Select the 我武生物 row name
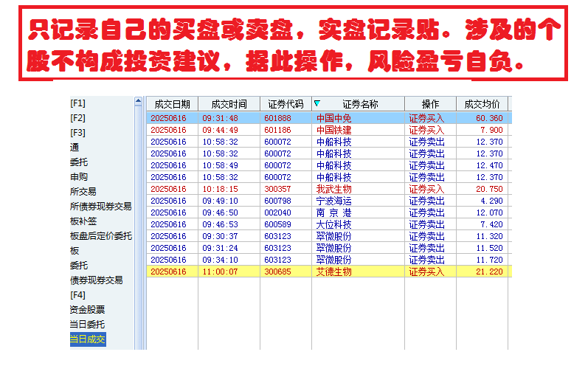The image size is (588, 380). (333, 189)
